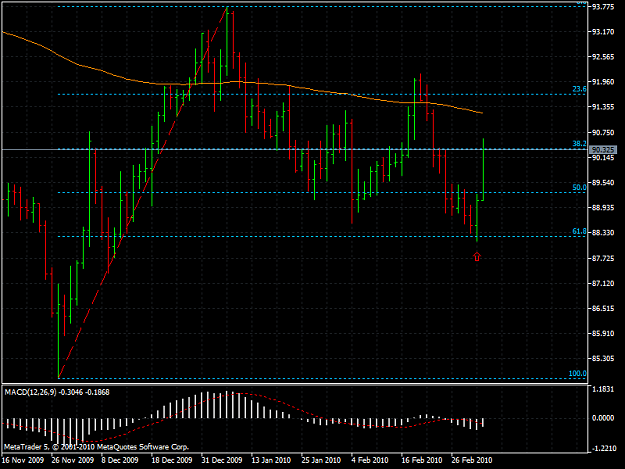Click the current price label 90.325
Image resolution: width=625 pixels, height=469 pixels.
[x=603, y=150]
